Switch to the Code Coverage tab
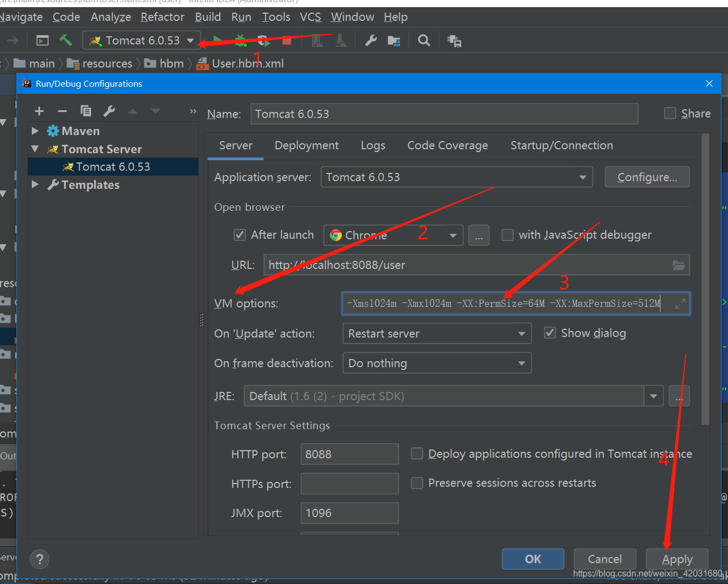 pyautogui.click(x=447, y=145)
